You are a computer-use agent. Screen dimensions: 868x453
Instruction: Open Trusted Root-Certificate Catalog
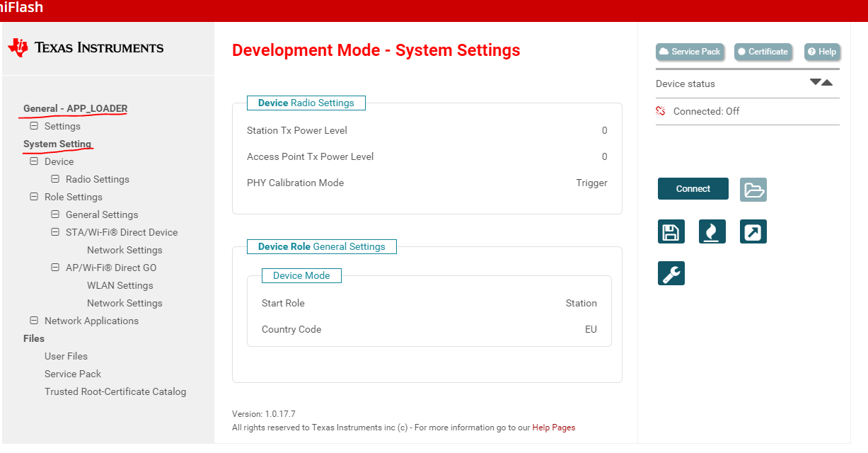(x=115, y=391)
